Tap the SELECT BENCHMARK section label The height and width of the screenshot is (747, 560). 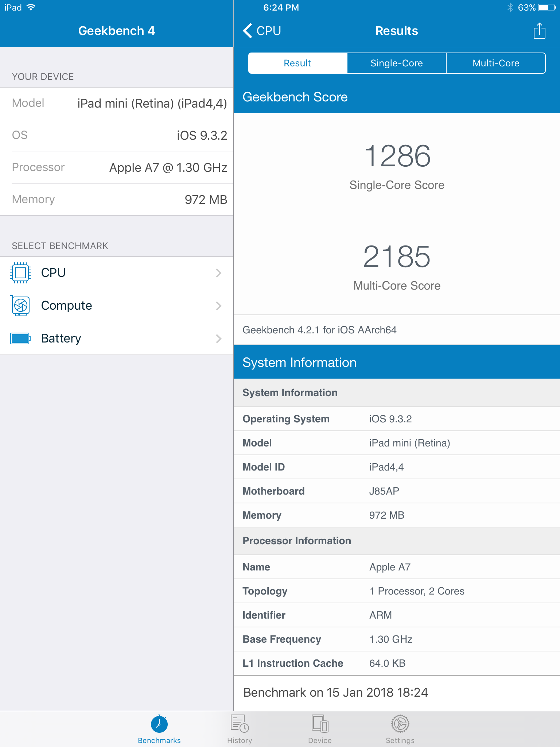coord(60,246)
